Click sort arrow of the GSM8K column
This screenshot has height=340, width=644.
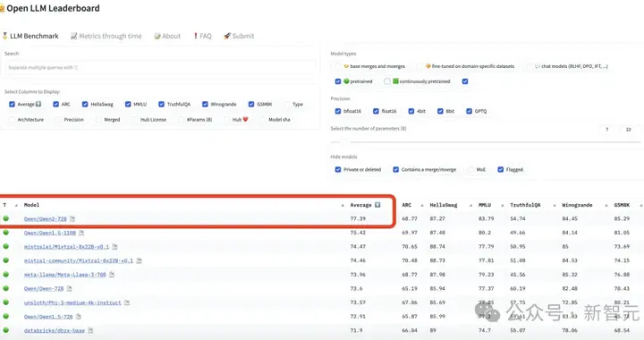coord(640,205)
